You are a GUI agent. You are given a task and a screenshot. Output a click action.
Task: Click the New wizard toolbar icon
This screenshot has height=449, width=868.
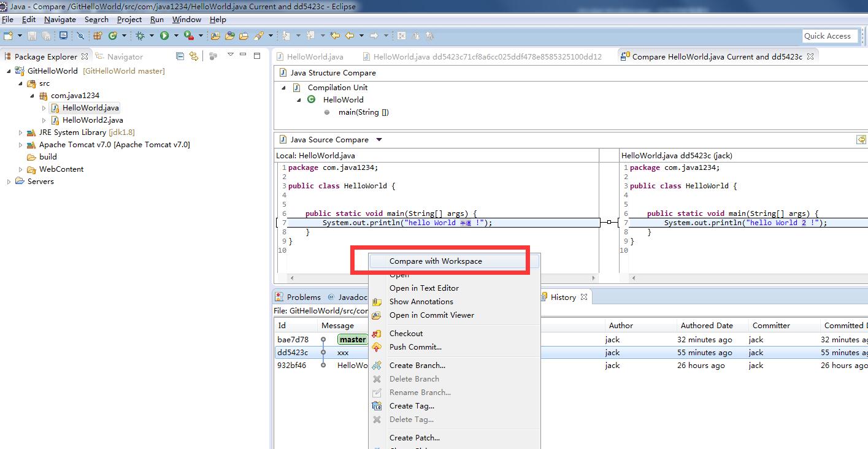8,36
